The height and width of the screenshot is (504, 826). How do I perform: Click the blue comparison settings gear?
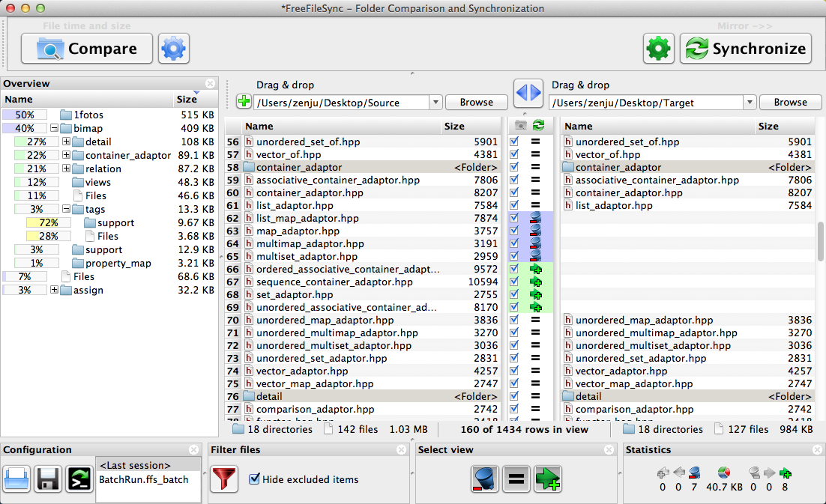click(x=174, y=49)
